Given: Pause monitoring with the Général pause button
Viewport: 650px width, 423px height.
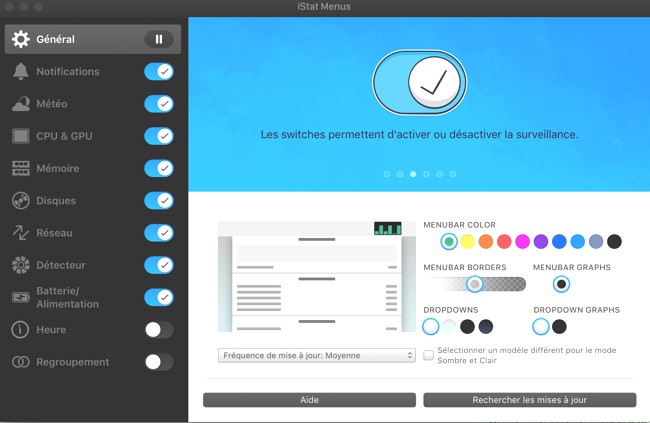Looking at the screenshot, I should (158, 40).
